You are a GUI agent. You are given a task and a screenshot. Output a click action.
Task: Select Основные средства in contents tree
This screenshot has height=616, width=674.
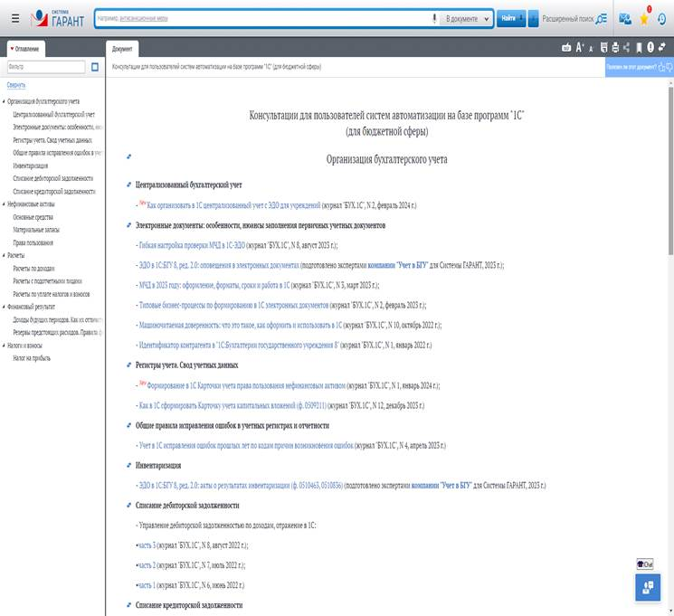point(33,217)
